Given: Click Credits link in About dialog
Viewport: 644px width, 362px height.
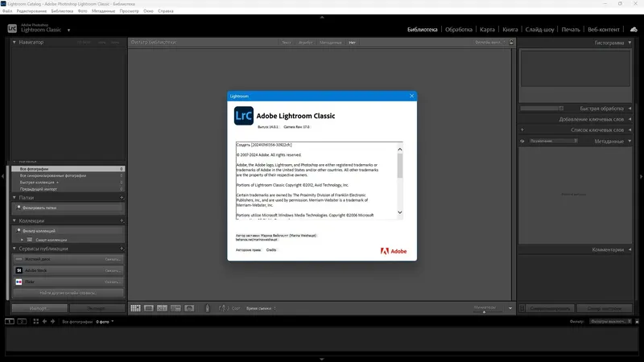Looking at the screenshot, I should click(x=271, y=250).
